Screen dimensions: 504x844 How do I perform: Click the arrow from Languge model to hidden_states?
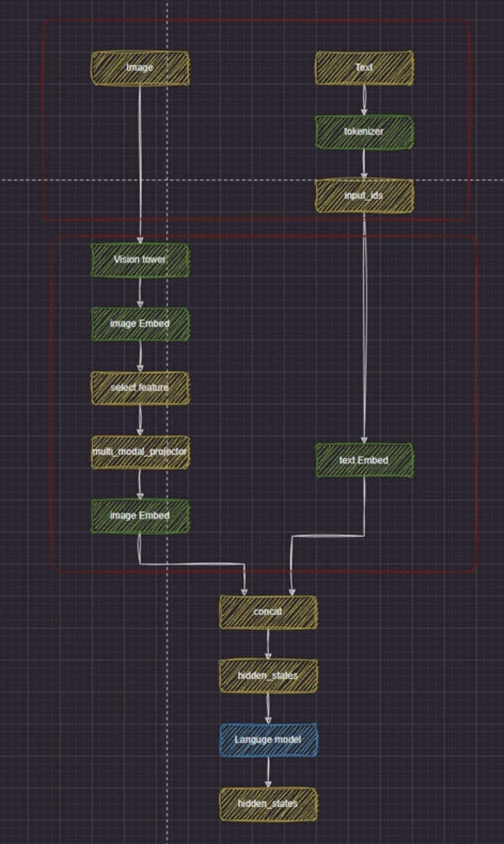click(268, 772)
